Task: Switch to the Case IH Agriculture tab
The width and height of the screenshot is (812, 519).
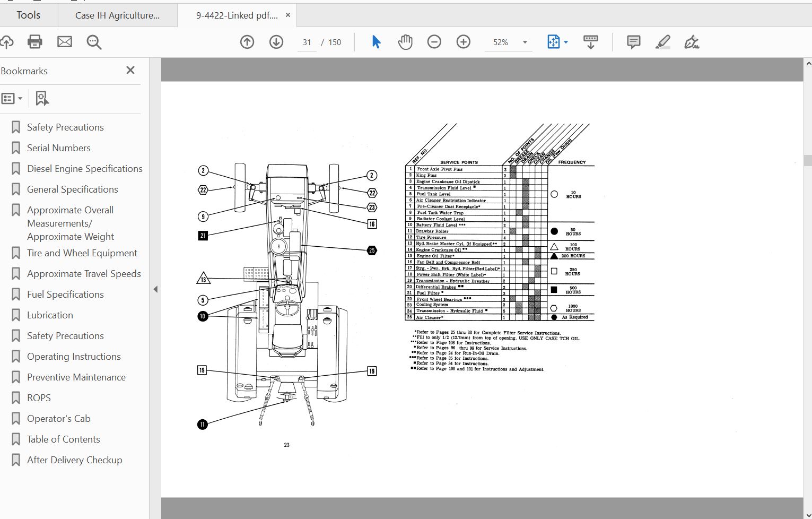Action: coord(117,15)
